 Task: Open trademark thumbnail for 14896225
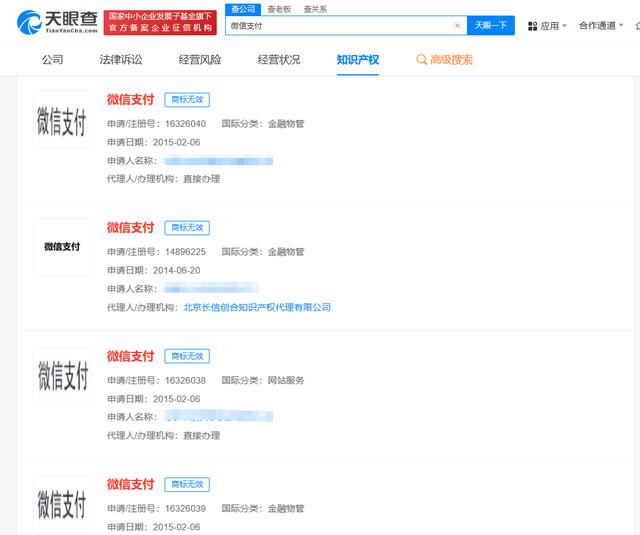pyautogui.click(x=61, y=247)
